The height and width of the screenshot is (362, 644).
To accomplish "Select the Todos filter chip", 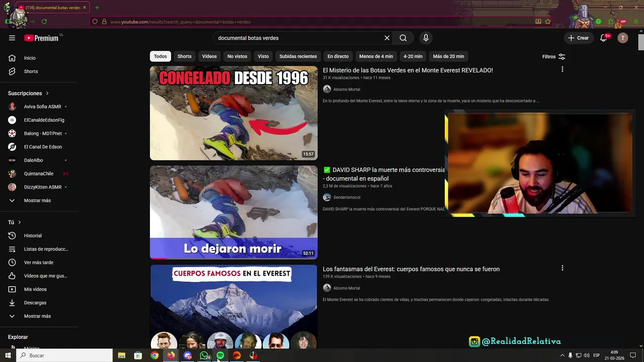I will [160, 56].
